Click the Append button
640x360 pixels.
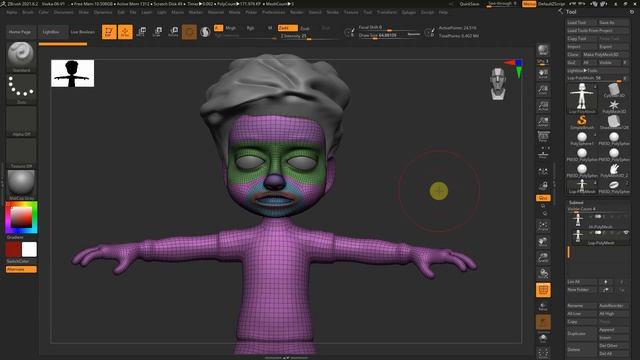[x=613, y=330]
